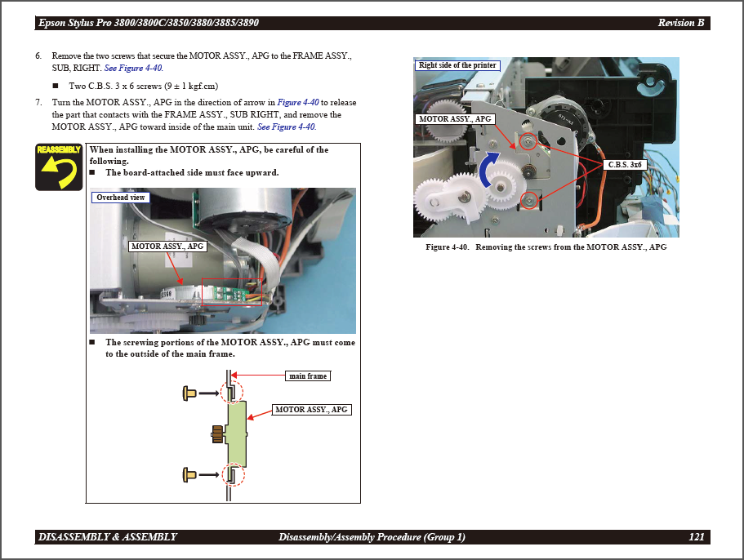Screen dimensions: 744x560
Task: Click MOTOR ASSY., APG label in frame diagram
Action: pyautogui.click(x=311, y=410)
